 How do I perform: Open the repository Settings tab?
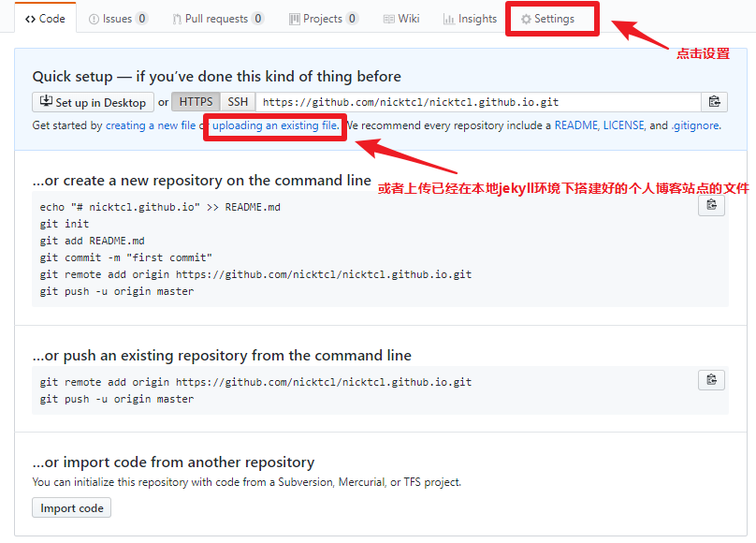(547, 19)
